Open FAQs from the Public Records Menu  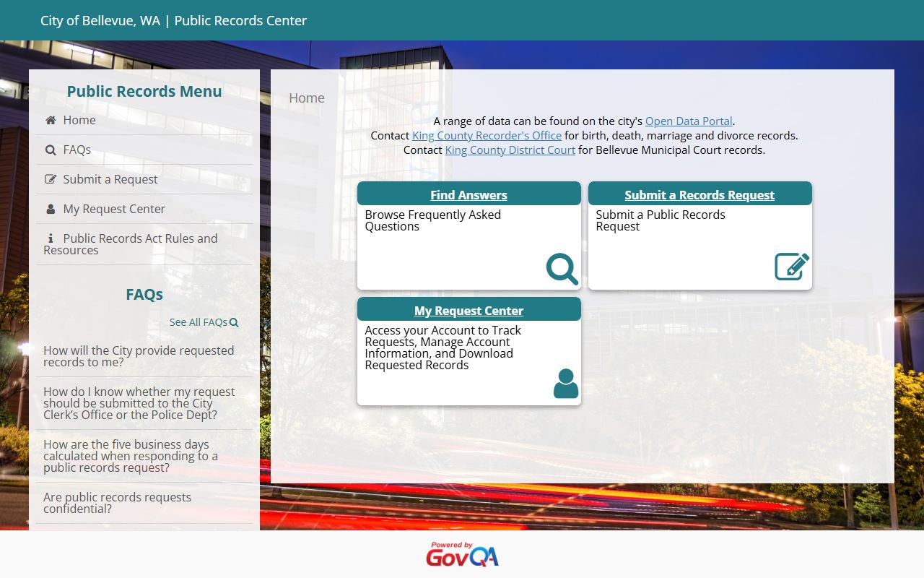77,150
